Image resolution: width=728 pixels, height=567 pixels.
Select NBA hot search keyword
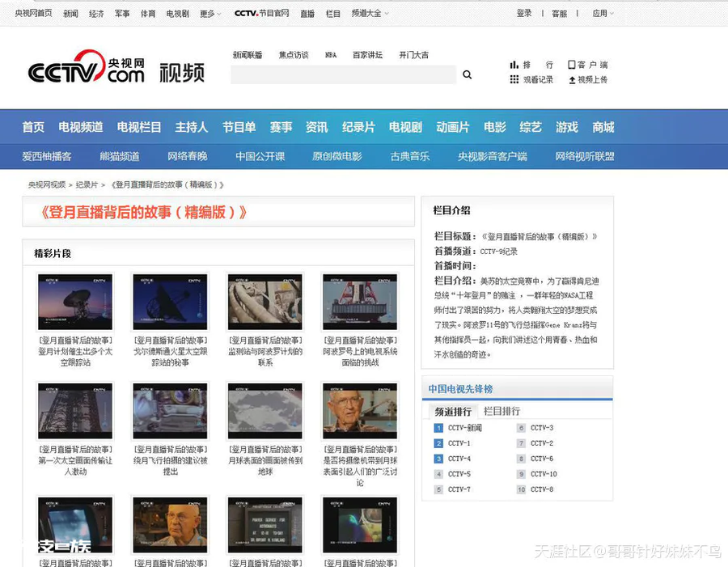(x=331, y=55)
